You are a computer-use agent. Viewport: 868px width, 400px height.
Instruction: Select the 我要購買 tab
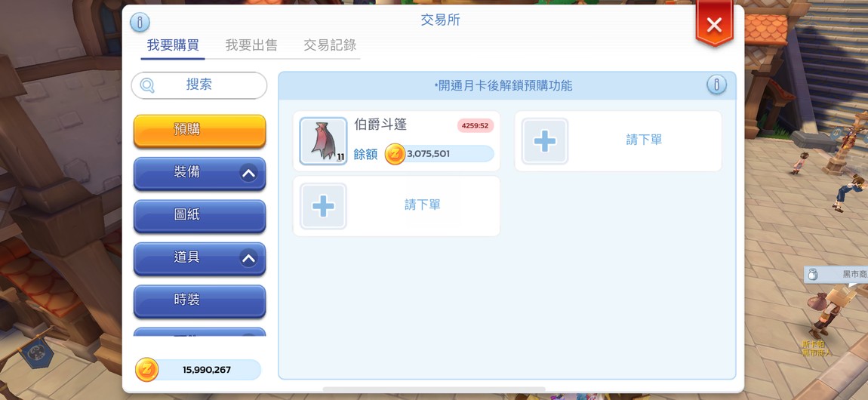pos(173,45)
